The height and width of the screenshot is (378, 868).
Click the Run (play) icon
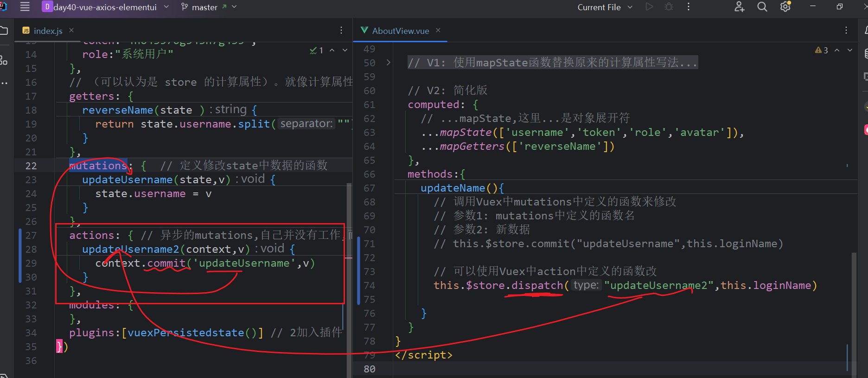click(x=649, y=7)
